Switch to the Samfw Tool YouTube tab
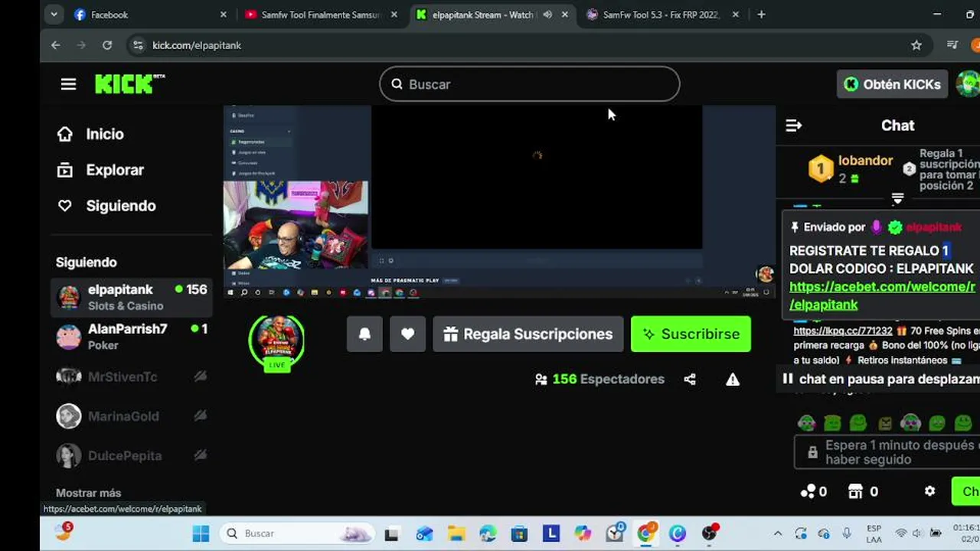The width and height of the screenshot is (980, 551). [x=322, y=15]
